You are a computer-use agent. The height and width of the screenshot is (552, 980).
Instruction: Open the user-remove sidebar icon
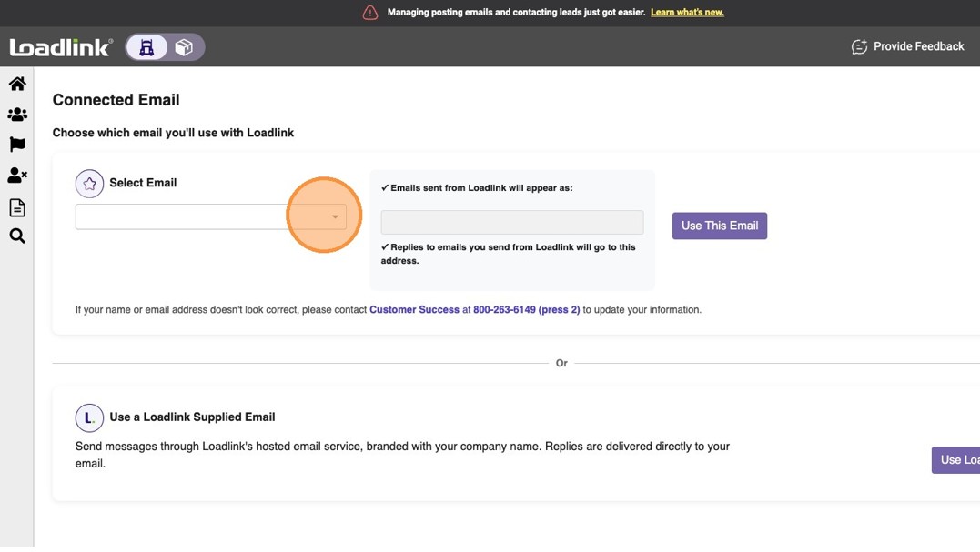pos(17,176)
